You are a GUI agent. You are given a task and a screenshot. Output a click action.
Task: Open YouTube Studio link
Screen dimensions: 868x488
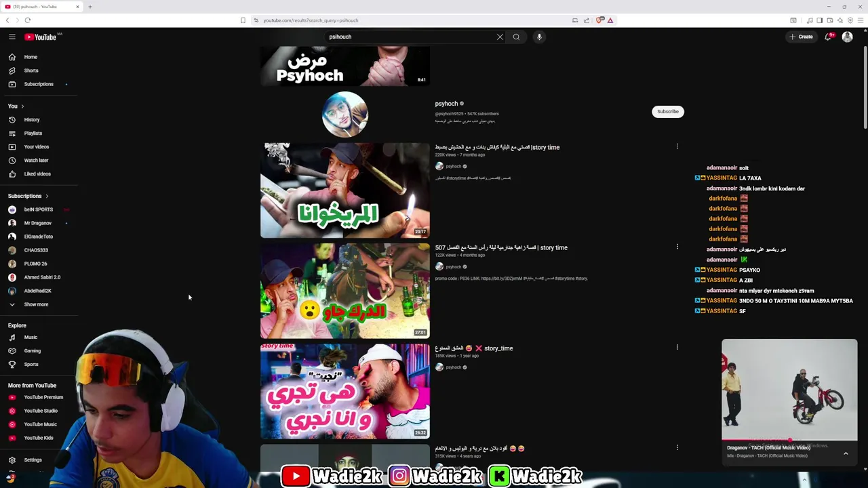pyautogui.click(x=39, y=411)
